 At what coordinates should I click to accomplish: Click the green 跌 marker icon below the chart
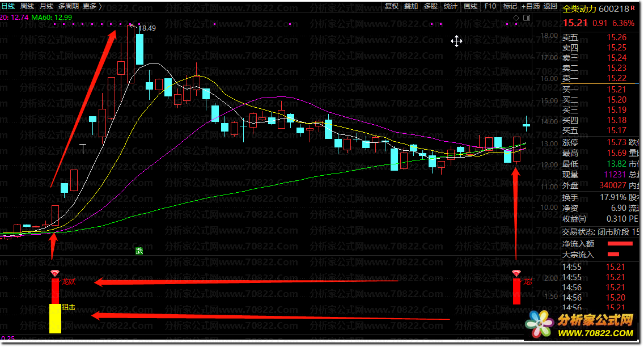[x=139, y=251]
